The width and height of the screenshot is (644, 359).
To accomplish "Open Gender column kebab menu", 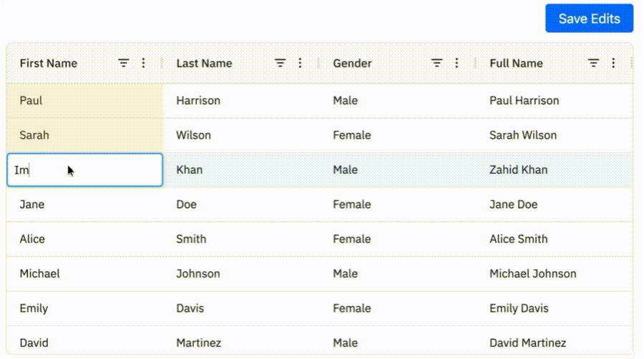I will [457, 63].
